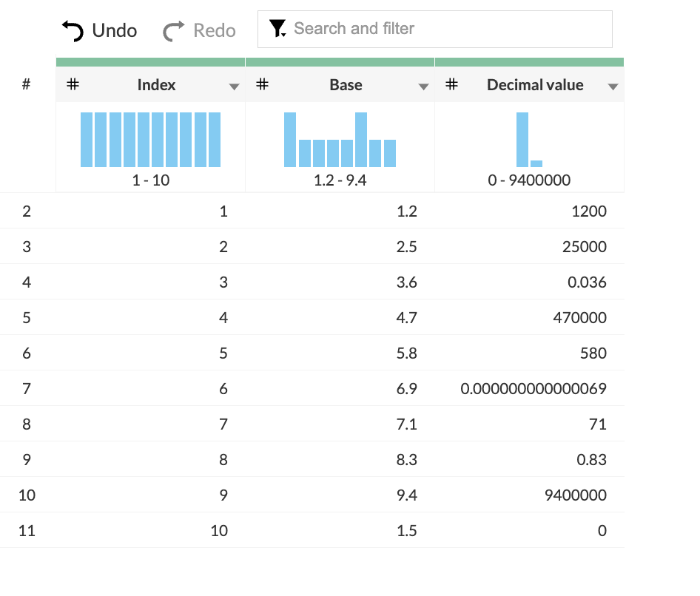Click the Index column number-type icon

[x=73, y=85]
